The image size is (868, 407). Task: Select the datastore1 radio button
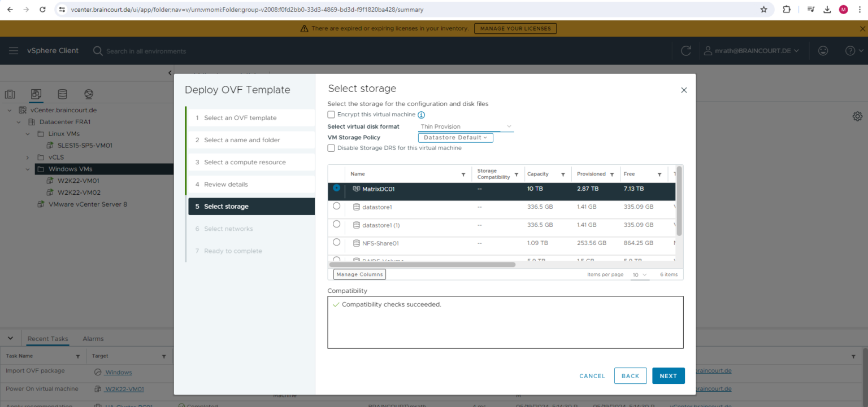(336, 207)
